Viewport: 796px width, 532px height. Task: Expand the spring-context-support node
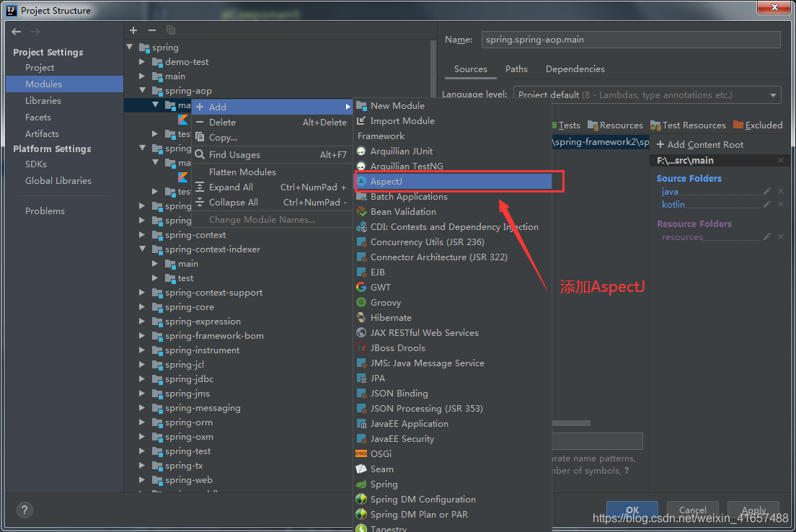[143, 293]
